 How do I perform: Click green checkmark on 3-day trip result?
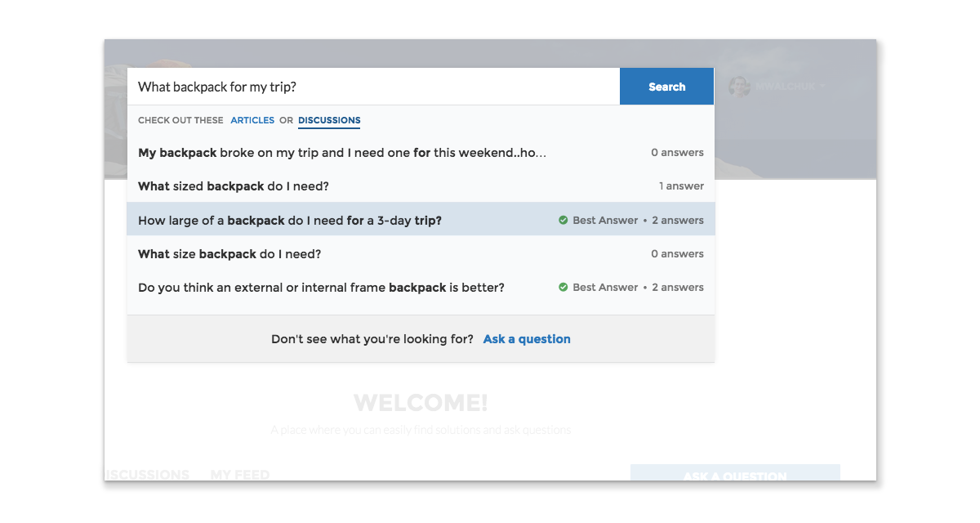pyautogui.click(x=563, y=221)
